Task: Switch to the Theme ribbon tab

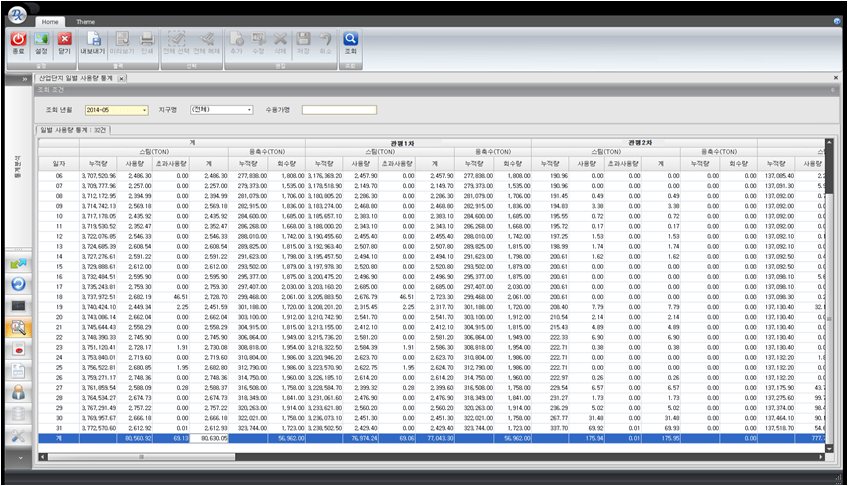Action: coord(86,20)
